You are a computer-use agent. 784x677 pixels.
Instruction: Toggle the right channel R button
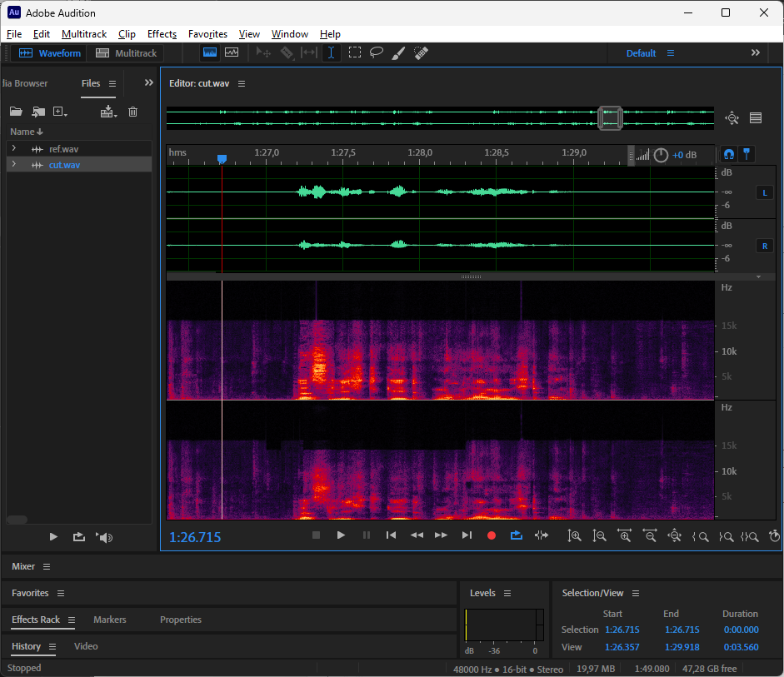[764, 246]
